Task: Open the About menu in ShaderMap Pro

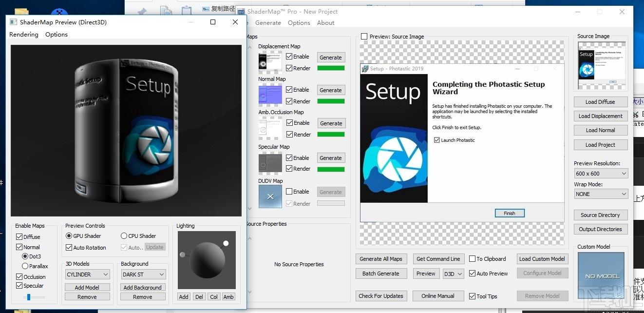Action: pos(326,22)
